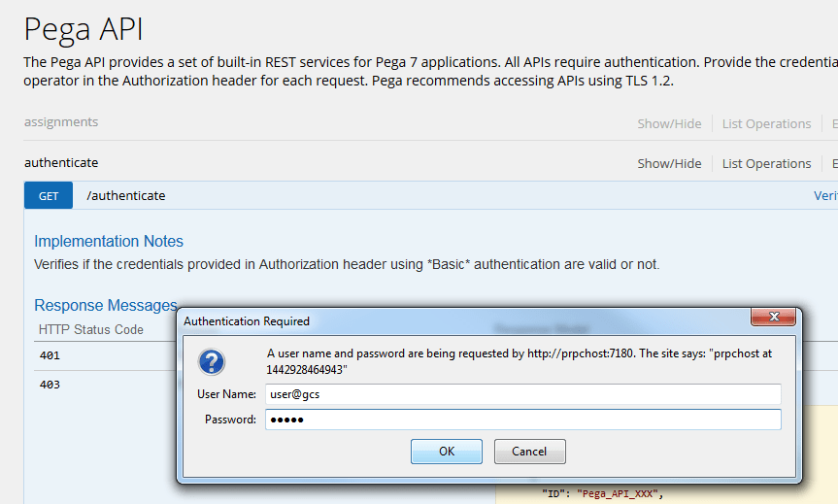The width and height of the screenshot is (838, 504).
Task: Open the assignments API section
Action: point(61,121)
